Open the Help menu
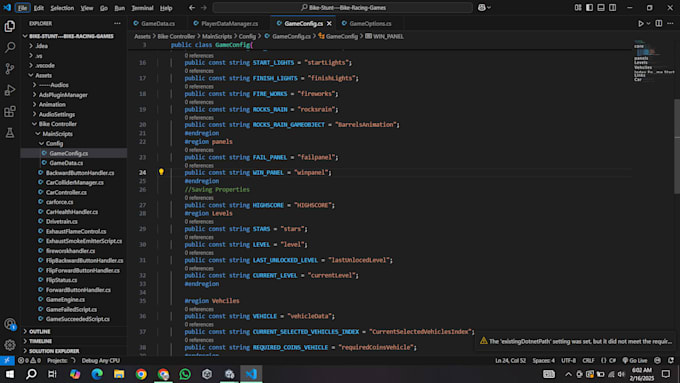The height and width of the screenshot is (383, 680). pos(166,8)
